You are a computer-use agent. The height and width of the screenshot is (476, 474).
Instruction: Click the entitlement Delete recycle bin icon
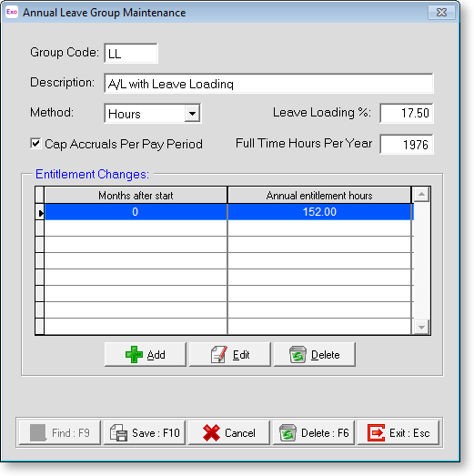[x=298, y=355]
